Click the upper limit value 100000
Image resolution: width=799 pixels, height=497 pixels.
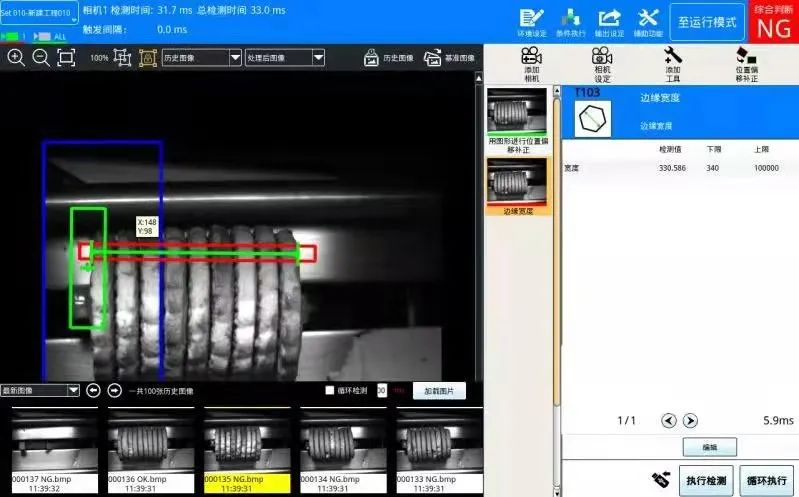[x=766, y=168]
